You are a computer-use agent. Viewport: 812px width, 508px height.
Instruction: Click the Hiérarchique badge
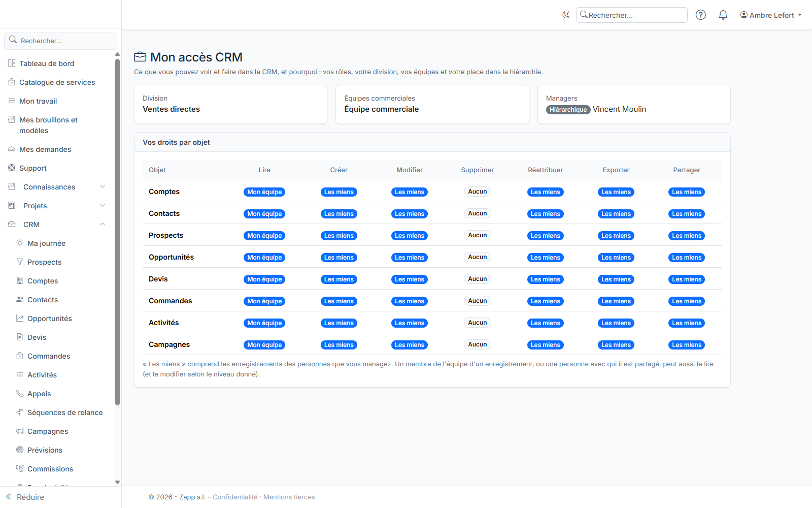pos(568,110)
